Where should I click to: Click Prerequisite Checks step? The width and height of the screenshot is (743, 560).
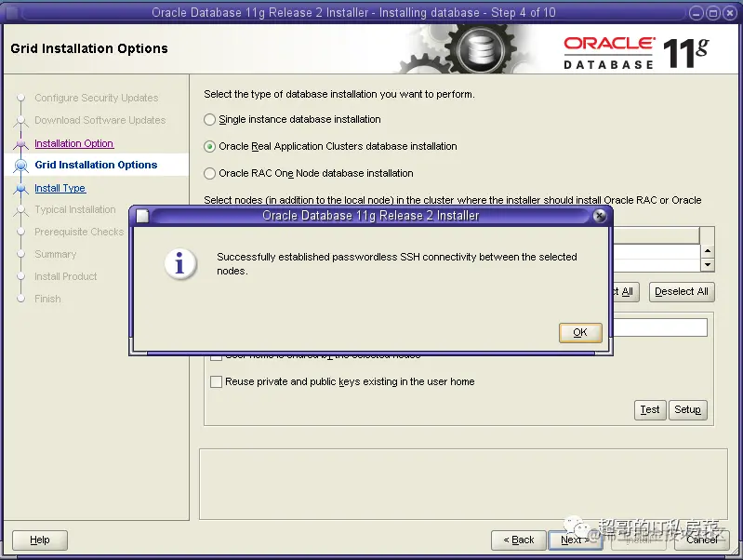coord(79,232)
